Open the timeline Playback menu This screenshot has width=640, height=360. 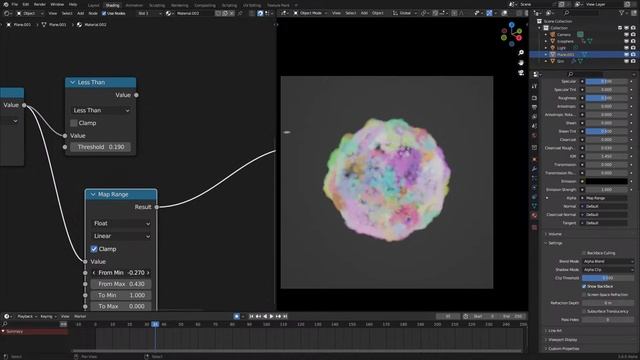(x=27, y=316)
